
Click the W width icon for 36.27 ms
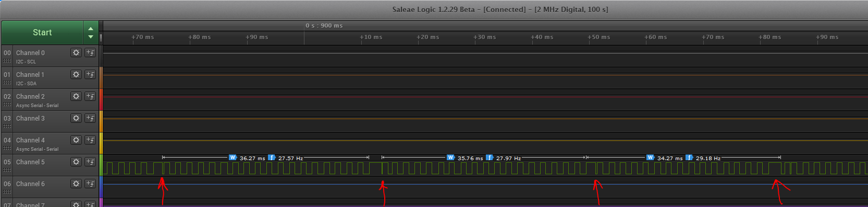pyautogui.click(x=233, y=158)
